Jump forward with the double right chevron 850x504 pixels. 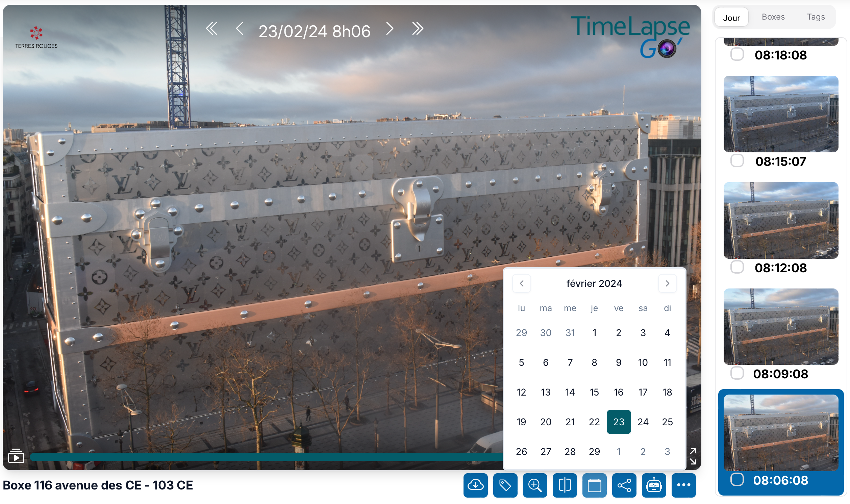[x=418, y=28]
